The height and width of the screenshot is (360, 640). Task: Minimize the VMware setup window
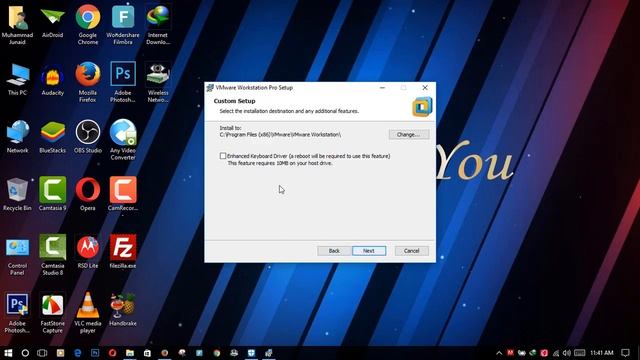(x=382, y=88)
